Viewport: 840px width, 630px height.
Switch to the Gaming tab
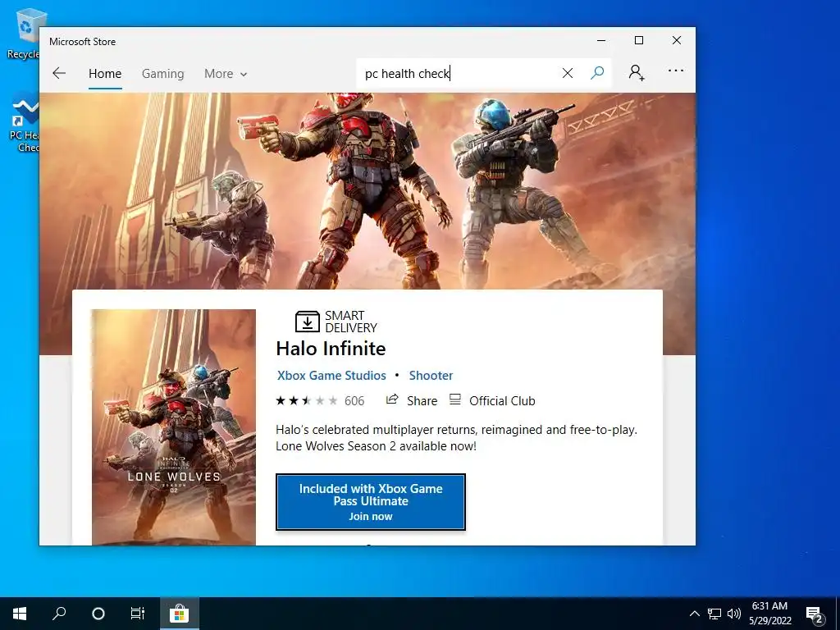pos(163,73)
